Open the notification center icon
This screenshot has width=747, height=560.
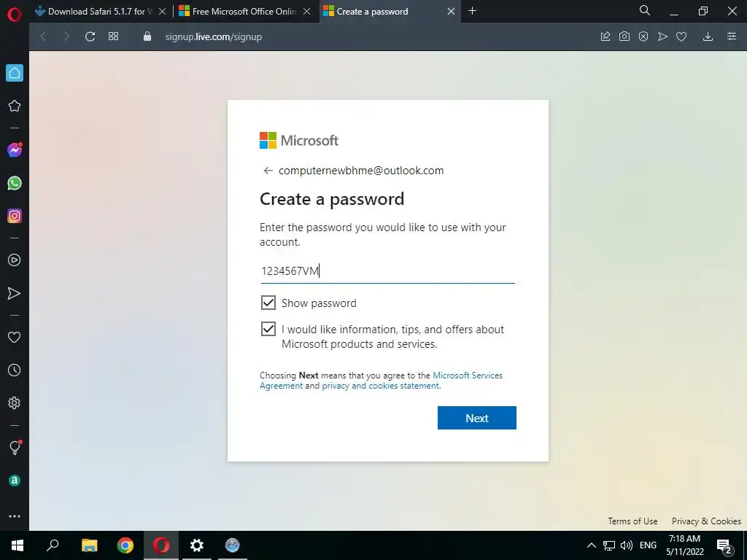click(x=724, y=545)
